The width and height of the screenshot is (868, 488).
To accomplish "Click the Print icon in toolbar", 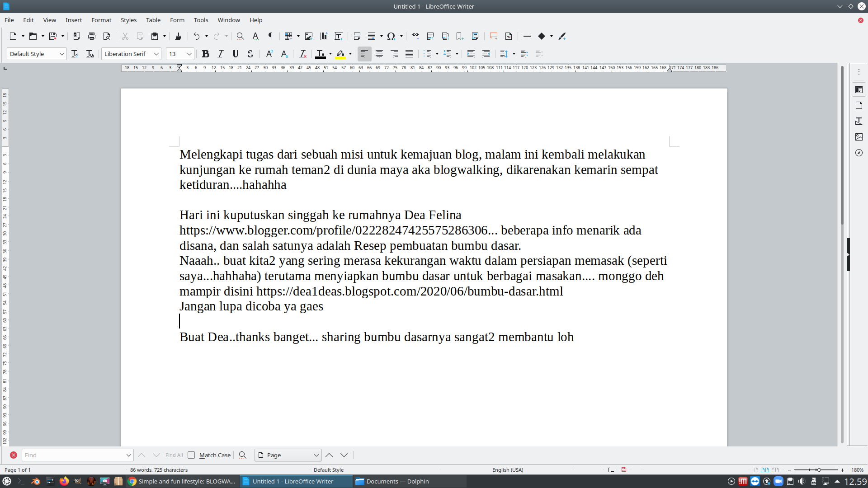I will [x=92, y=36].
